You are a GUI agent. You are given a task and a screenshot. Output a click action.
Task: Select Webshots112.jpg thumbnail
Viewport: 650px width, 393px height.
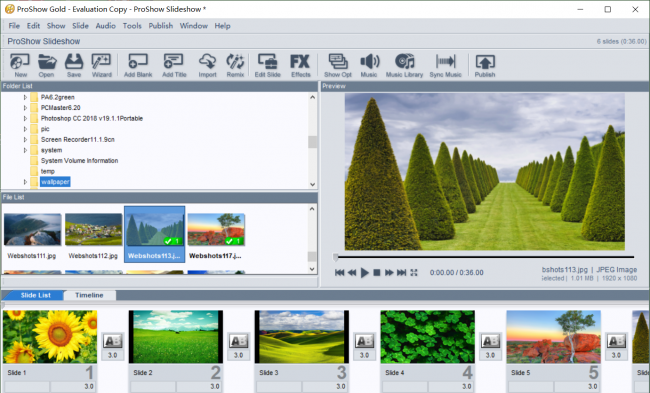point(94,230)
